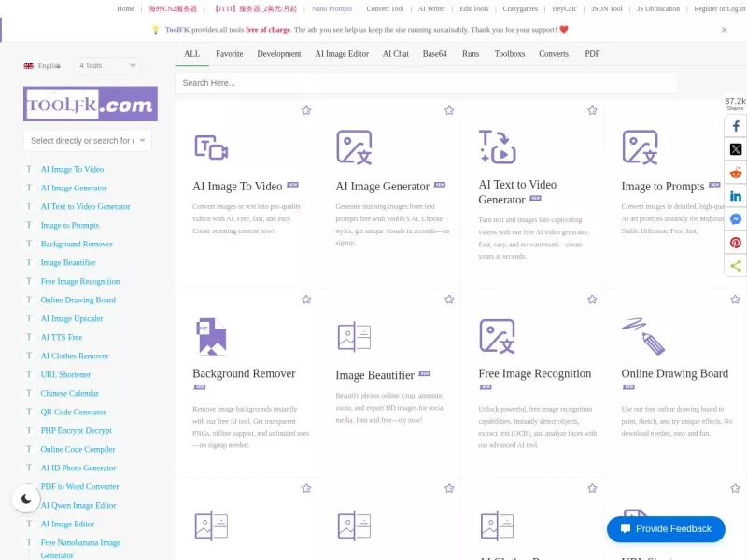Share page via Messenger
747x560 pixels.
(x=736, y=219)
